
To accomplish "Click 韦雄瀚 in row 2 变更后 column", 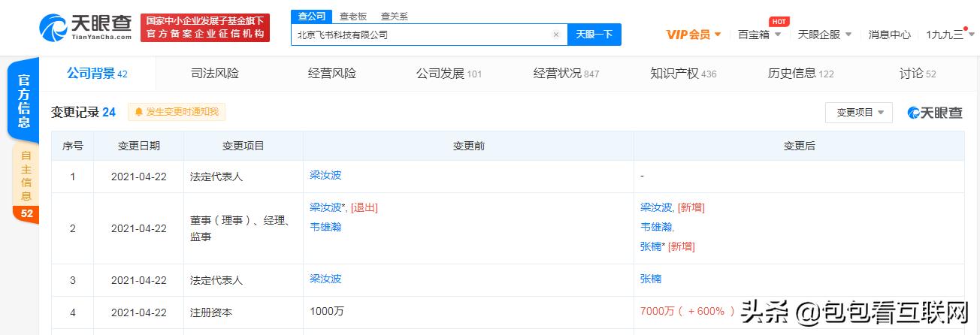I will click(x=656, y=226).
